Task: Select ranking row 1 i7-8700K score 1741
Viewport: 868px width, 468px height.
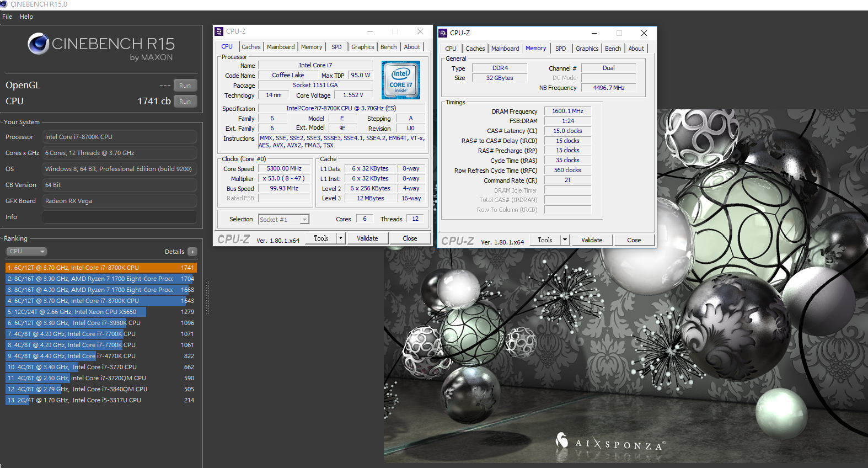Action: pyautogui.click(x=101, y=268)
